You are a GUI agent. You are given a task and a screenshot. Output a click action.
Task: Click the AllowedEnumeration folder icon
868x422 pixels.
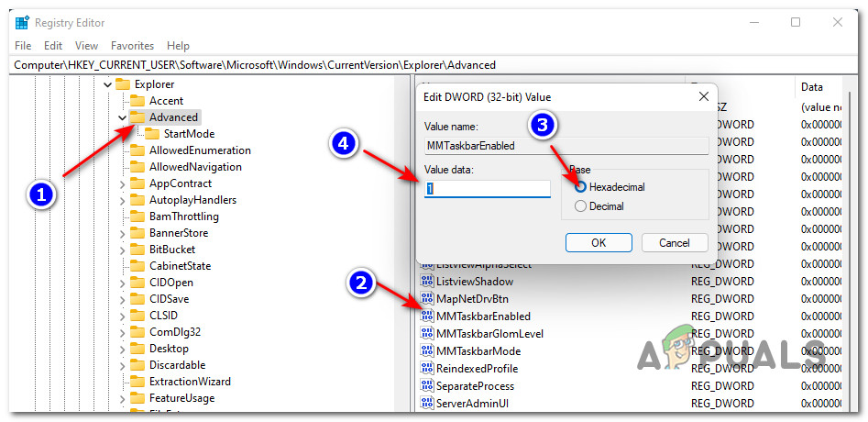coord(137,150)
